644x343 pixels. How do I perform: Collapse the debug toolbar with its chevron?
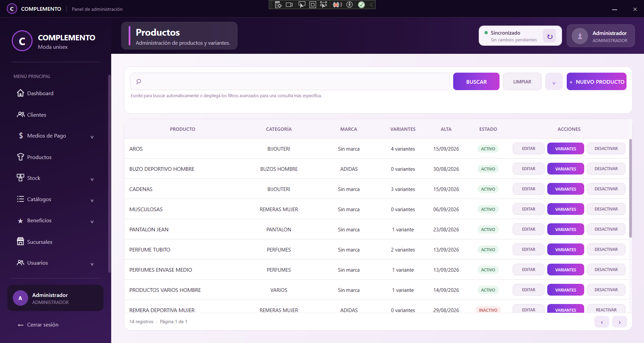tap(371, 5)
